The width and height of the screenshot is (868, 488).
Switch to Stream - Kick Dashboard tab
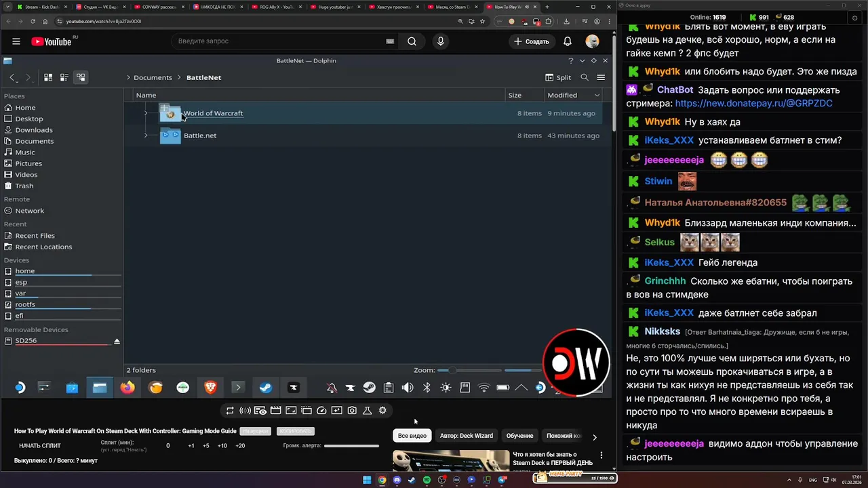(x=42, y=7)
